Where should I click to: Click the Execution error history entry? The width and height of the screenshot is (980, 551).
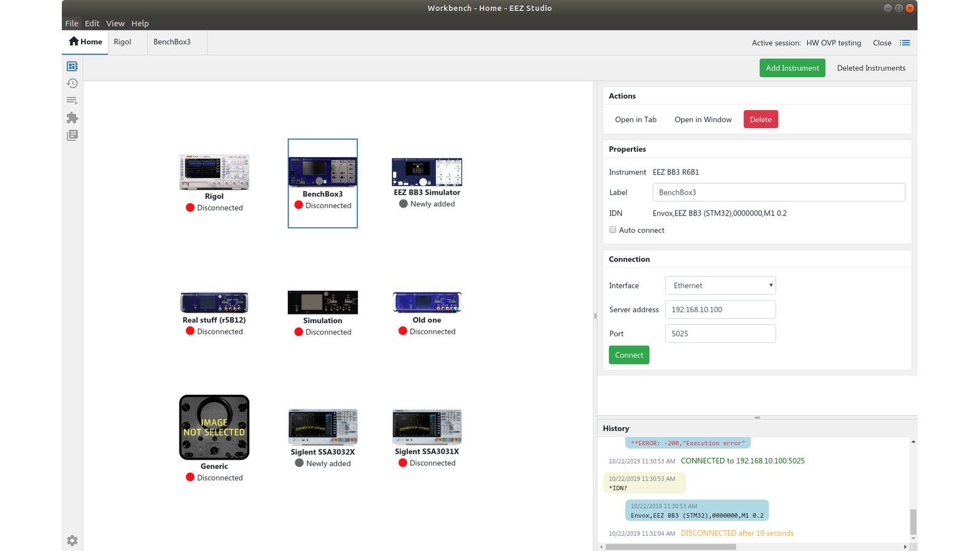pos(688,443)
